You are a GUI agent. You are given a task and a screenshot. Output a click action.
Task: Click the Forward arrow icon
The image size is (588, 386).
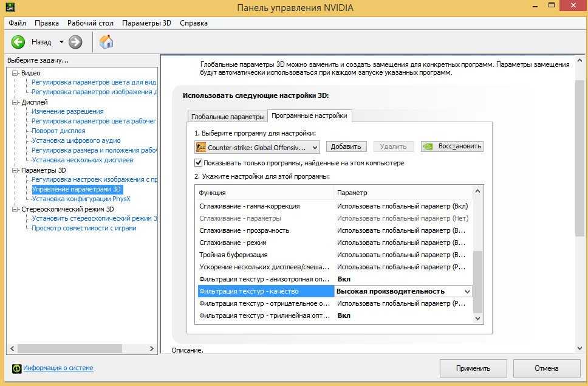pyautogui.click(x=75, y=42)
